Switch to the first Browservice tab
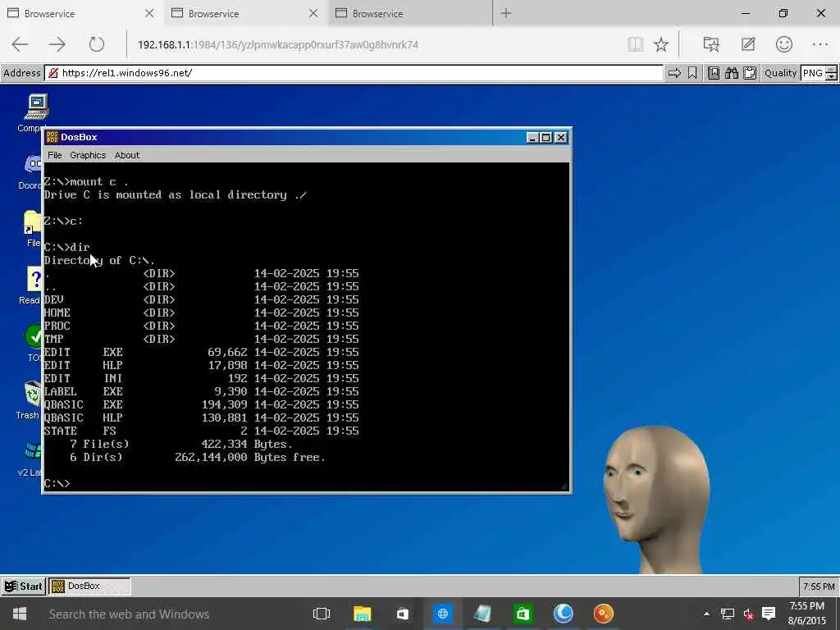 click(80, 13)
